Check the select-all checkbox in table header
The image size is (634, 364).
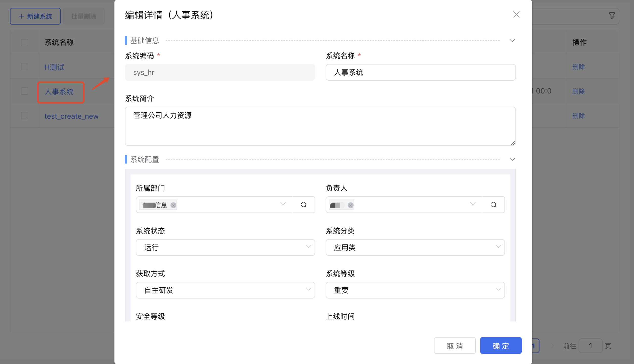point(24,42)
